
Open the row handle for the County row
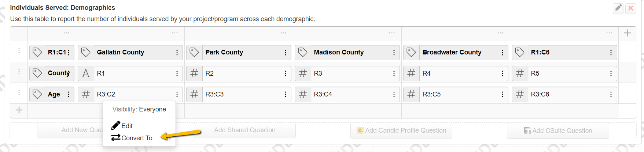pos(19,72)
